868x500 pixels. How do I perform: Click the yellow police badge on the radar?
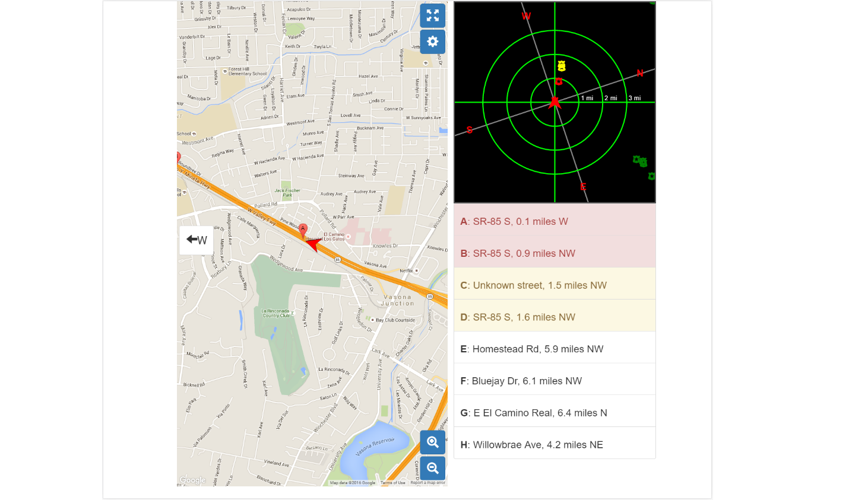(x=561, y=66)
